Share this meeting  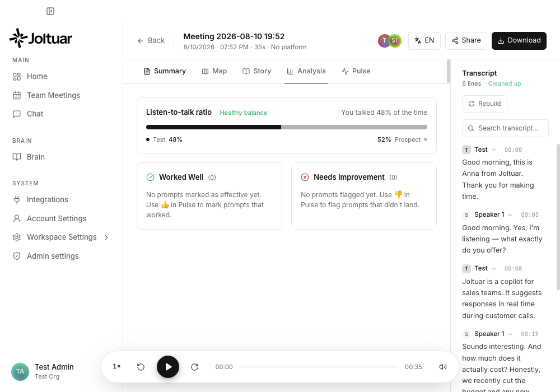tap(466, 41)
